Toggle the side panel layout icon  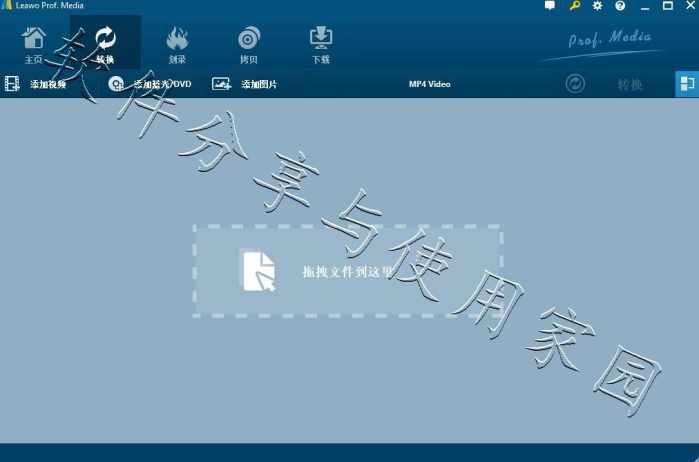tap(687, 83)
